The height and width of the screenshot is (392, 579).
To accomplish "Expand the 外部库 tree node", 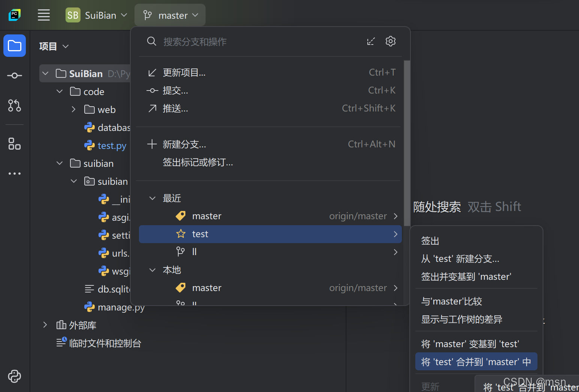I will tap(45, 325).
